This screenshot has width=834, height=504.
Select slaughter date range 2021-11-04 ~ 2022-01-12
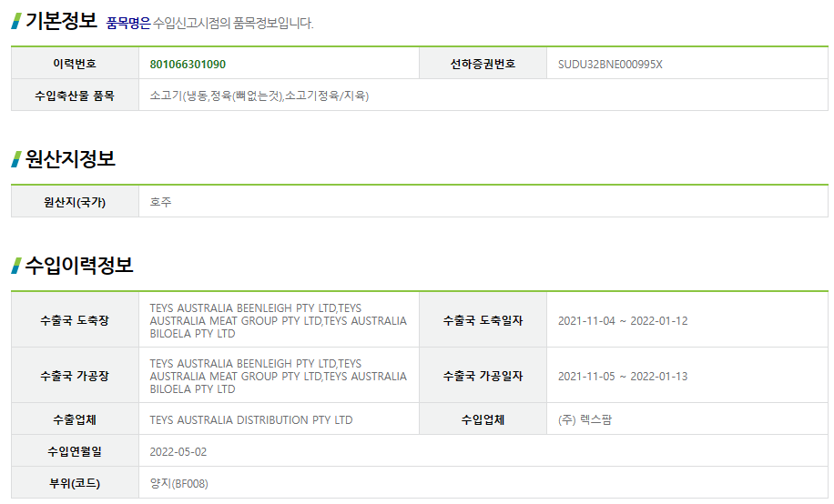click(x=623, y=320)
